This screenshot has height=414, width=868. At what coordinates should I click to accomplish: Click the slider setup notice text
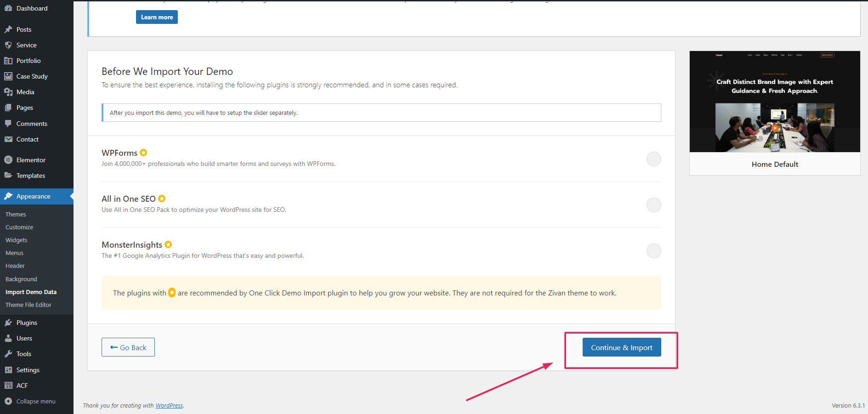tap(204, 113)
